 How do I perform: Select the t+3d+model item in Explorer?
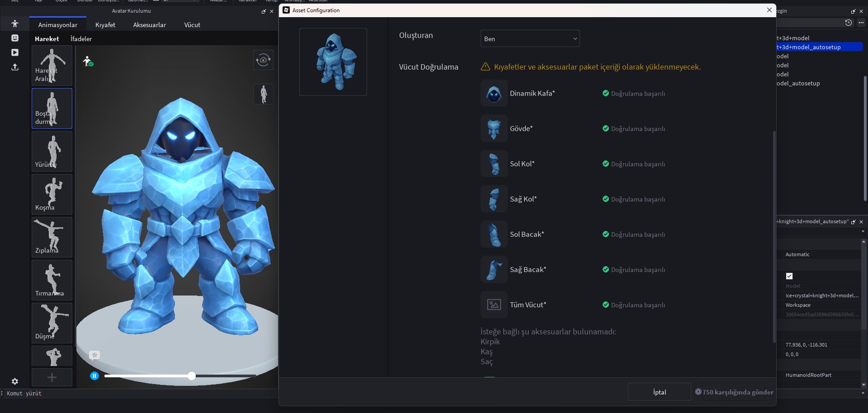793,38
